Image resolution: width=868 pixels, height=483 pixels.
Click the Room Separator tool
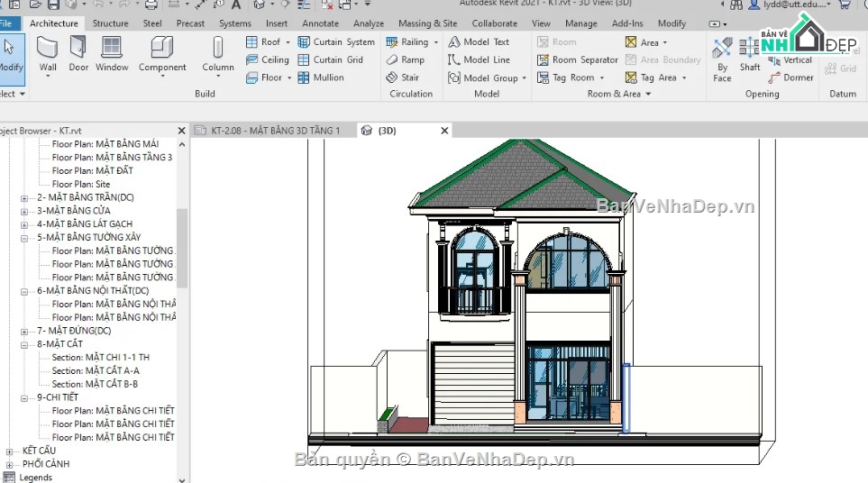(x=578, y=59)
